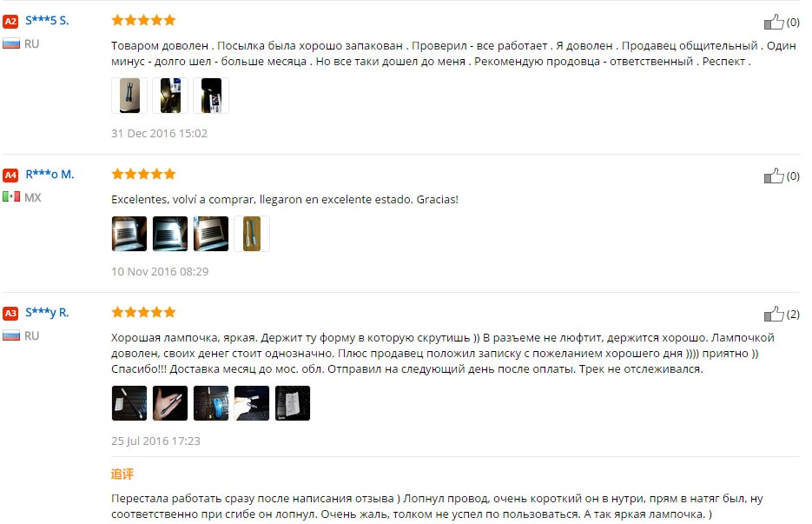Open first laptop photo in R***o M. review
Image resolution: width=812 pixels, height=524 pixels.
[129, 234]
